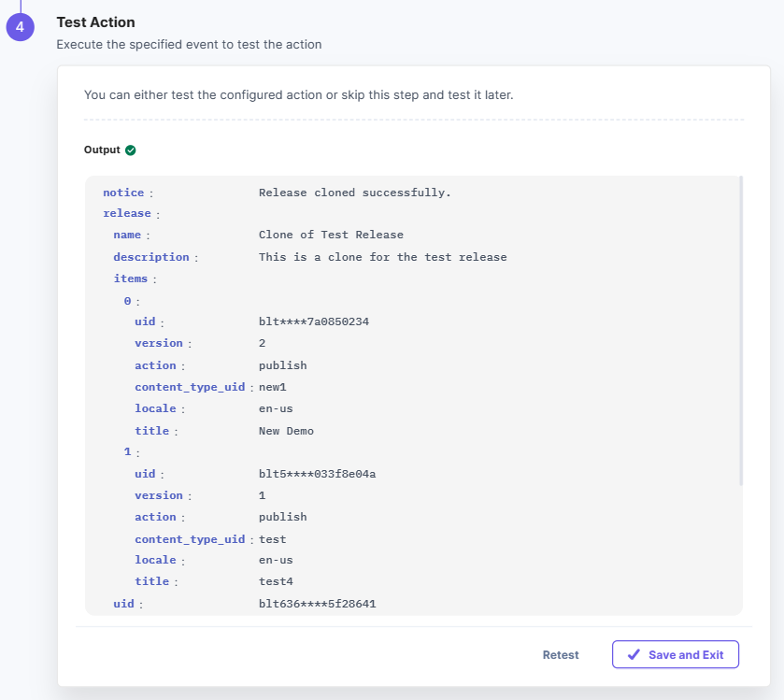
Task: Click the step 4 circle icon
Action: (x=20, y=27)
